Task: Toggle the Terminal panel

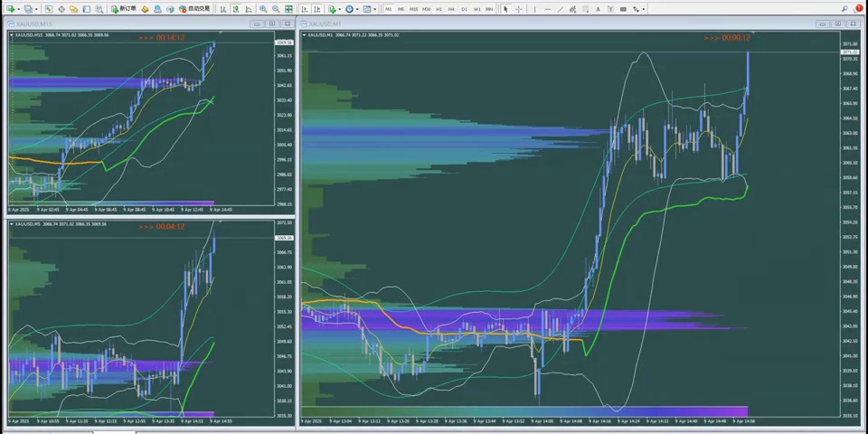Action: [x=87, y=9]
